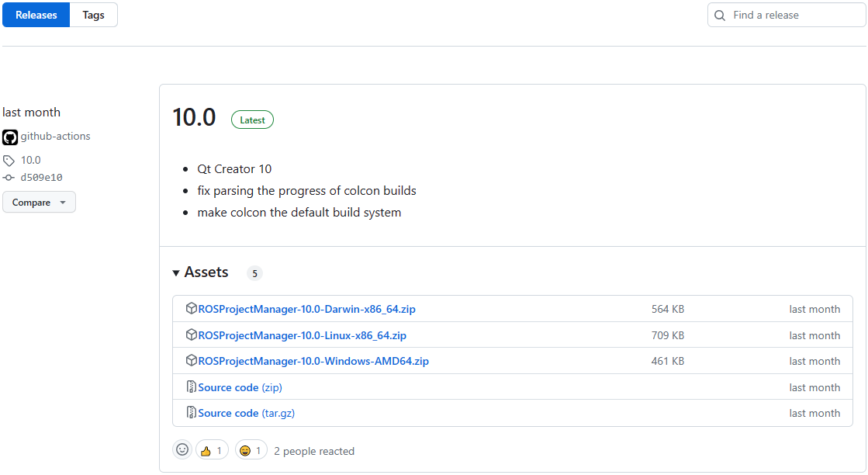Open the Compare dropdown
This screenshot has width=868, height=475.
click(x=39, y=202)
